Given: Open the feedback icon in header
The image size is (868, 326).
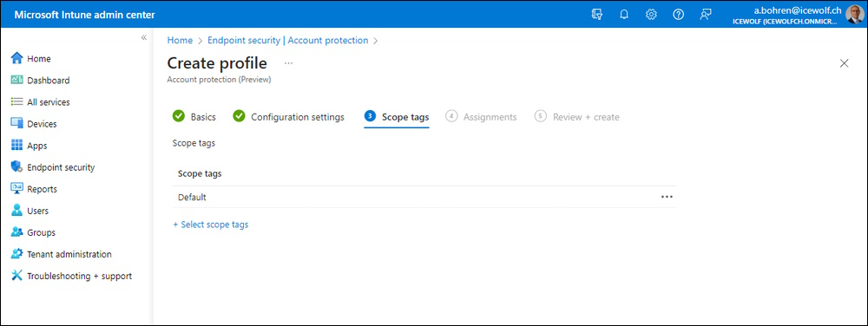Looking at the screenshot, I should (x=705, y=15).
